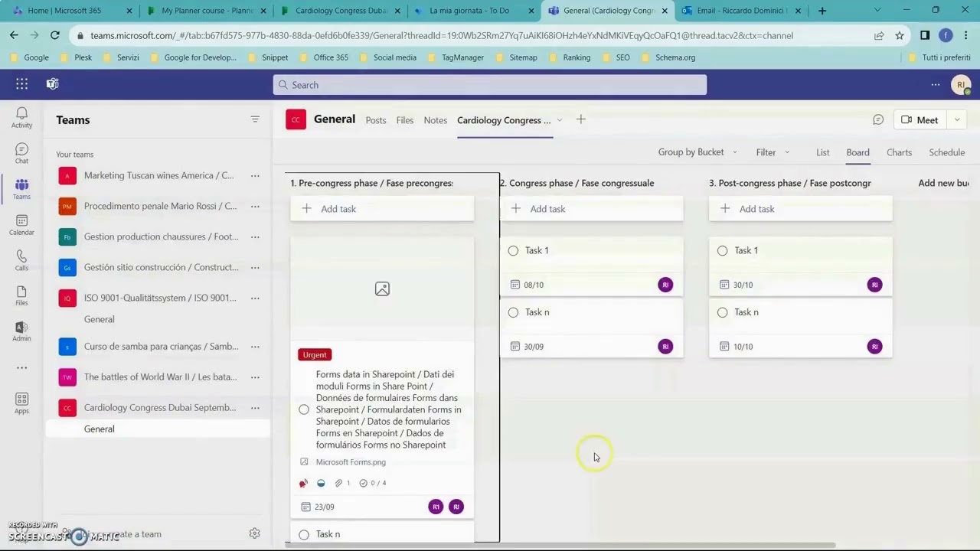
Task: Switch to Charts view
Action: pos(899,152)
